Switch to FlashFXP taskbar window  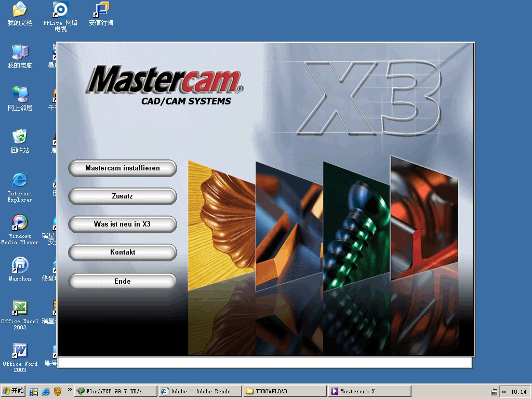[116, 391]
